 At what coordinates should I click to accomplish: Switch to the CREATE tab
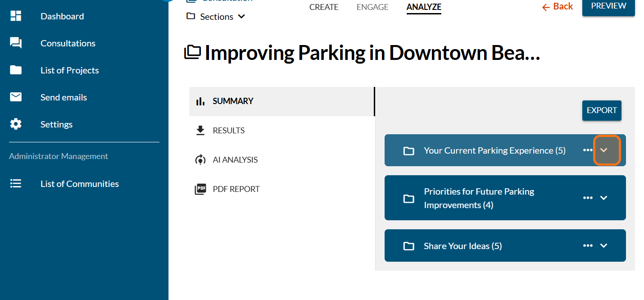[x=324, y=7]
